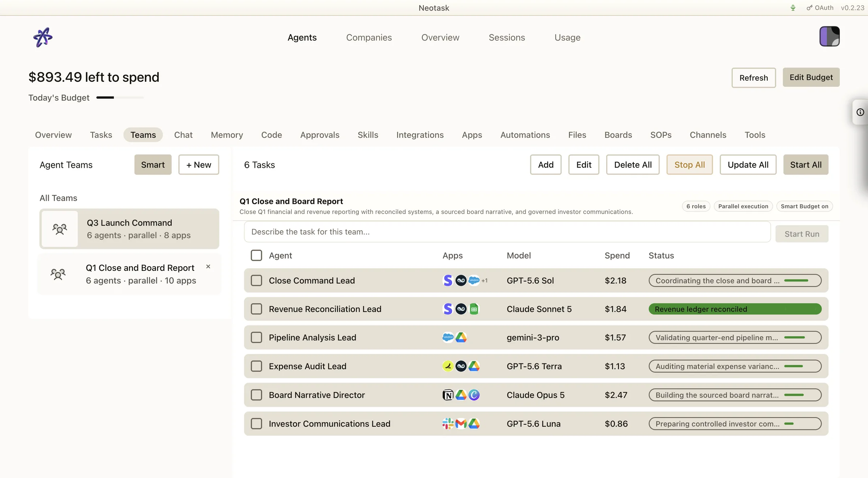Open the info panel icon on right edge
This screenshot has height=478, width=868.
(860, 112)
